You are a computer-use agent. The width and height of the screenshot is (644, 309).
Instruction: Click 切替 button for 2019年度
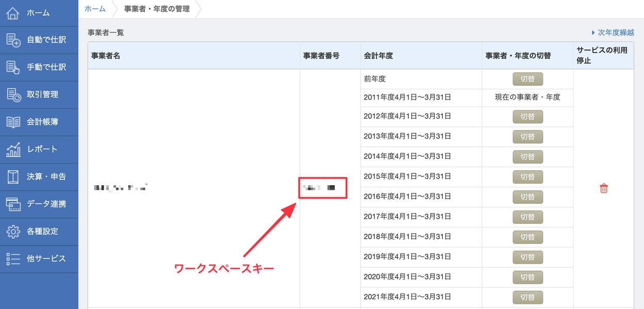pyautogui.click(x=528, y=257)
